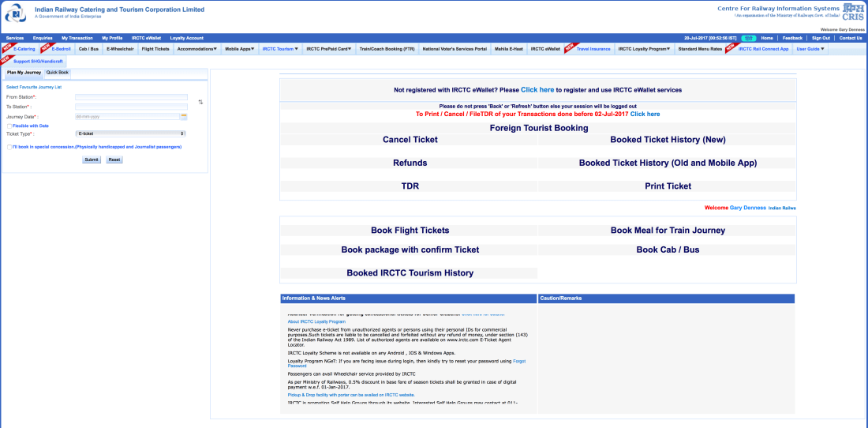The image size is (868, 428).
Task: Tick the special concession booking checkbox
Action: pyautogui.click(x=9, y=147)
